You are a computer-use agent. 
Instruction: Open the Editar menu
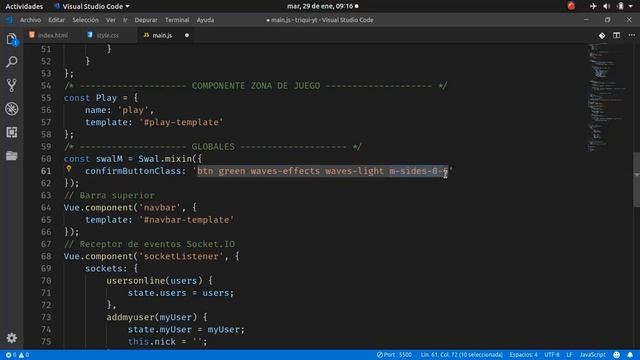pyautogui.click(x=56, y=20)
